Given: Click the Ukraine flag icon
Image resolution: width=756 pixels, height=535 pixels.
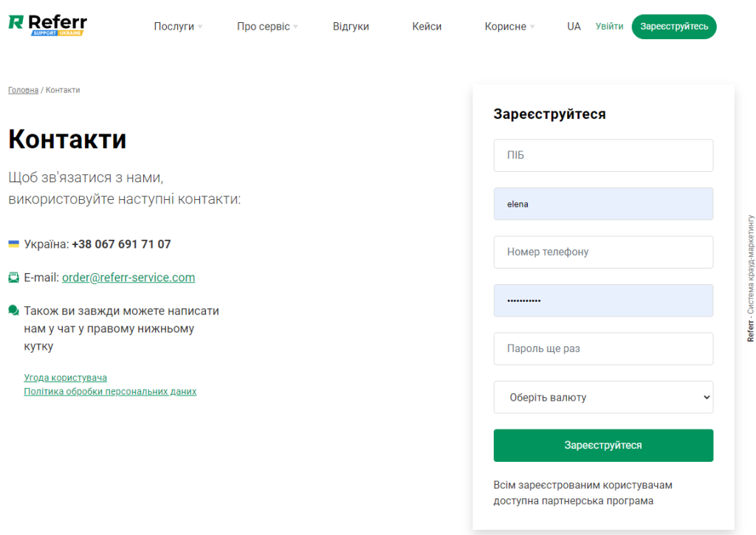Looking at the screenshot, I should (x=14, y=244).
